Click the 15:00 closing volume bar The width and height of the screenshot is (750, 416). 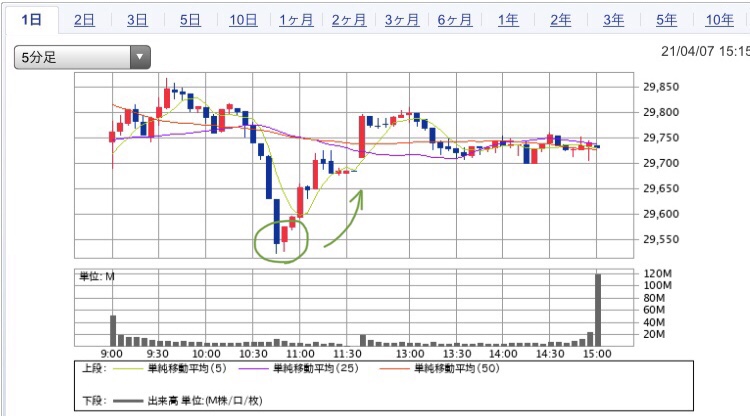pyautogui.click(x=598, y=310)
